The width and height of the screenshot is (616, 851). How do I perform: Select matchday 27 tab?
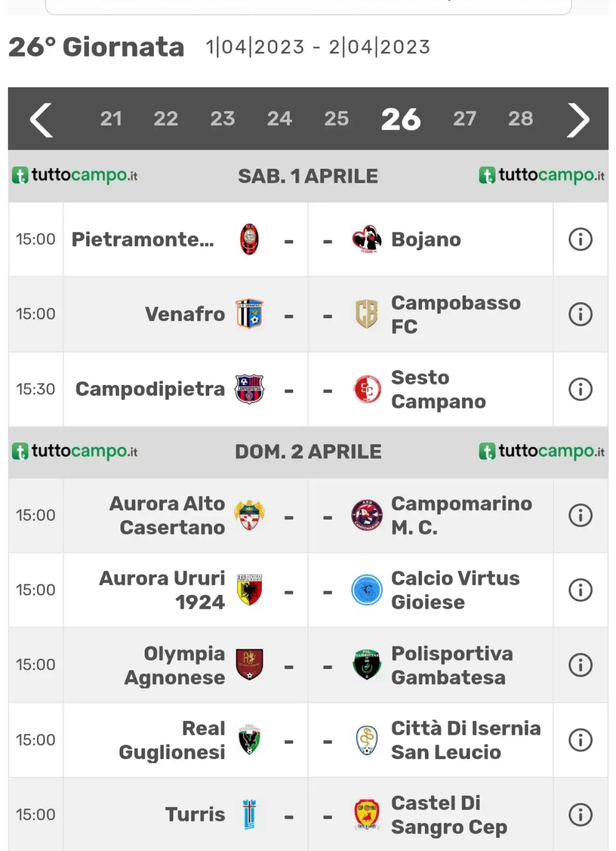pyautogui.click(x=464, y=119)
